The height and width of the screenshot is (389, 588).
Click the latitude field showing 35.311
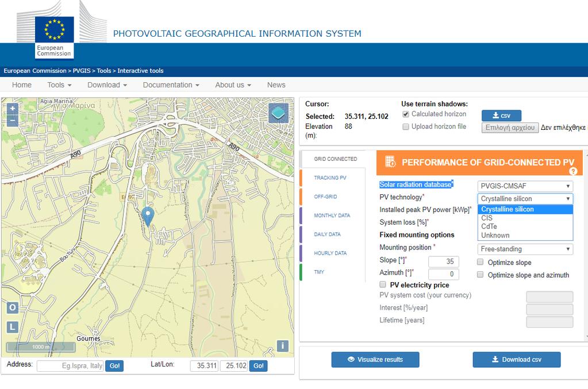205,366
